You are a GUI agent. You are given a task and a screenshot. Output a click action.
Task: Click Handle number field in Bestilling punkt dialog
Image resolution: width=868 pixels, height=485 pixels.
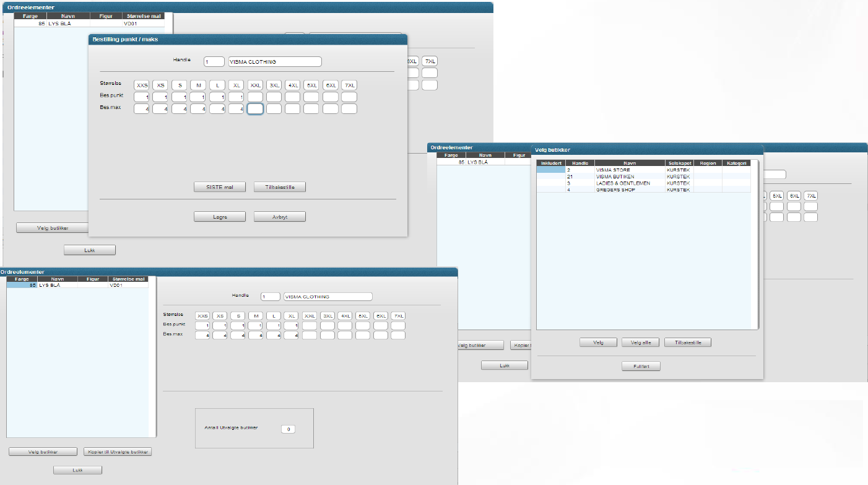(214, 62)
